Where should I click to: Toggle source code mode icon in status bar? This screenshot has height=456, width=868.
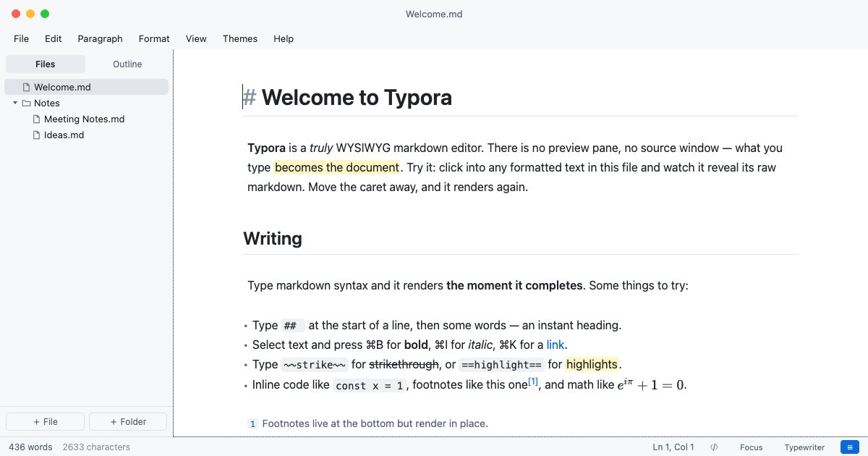[x=714, y=447]
